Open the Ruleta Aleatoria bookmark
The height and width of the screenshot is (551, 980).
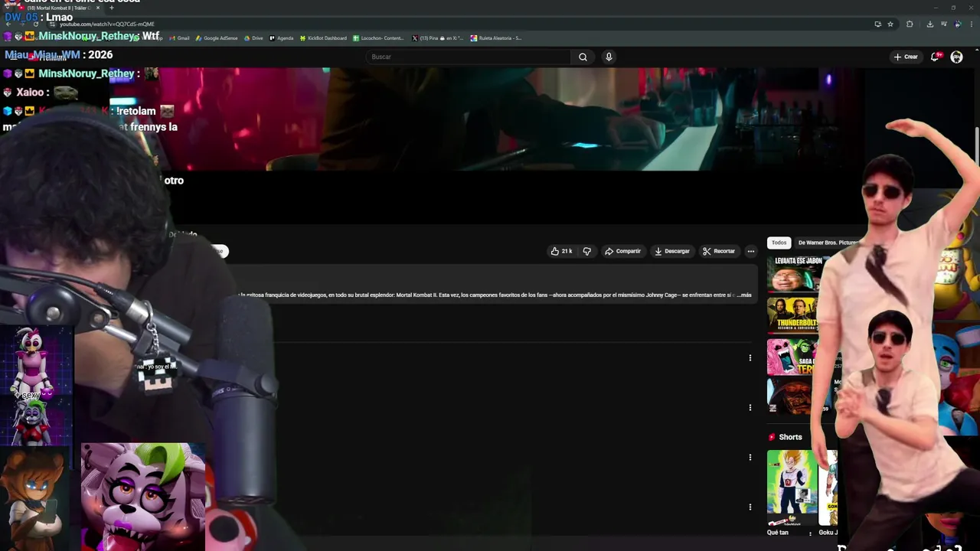tap(497, 38)
